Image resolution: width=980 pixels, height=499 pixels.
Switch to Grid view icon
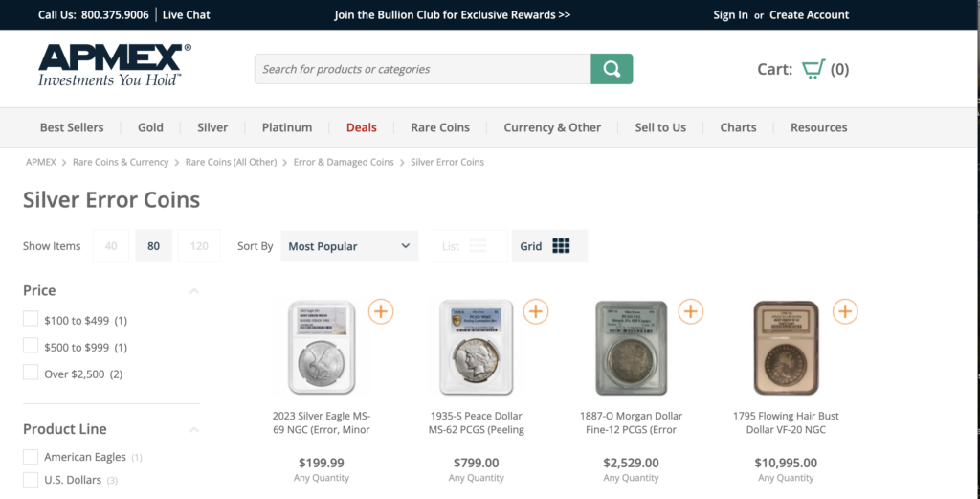pos(561,246)
